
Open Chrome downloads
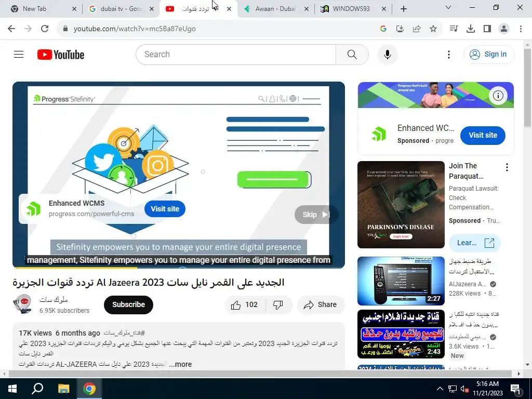tap(470, 29)
